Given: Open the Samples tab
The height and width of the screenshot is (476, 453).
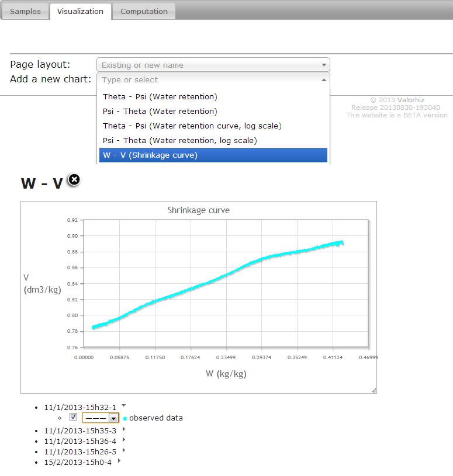Looking at the screenshot, I should coord(25,12).
